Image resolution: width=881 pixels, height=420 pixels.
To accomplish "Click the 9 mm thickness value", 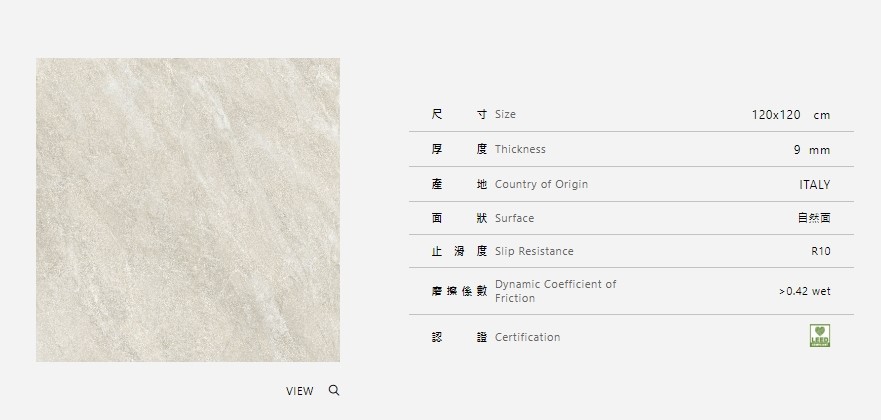I will [x=811, y=150].
